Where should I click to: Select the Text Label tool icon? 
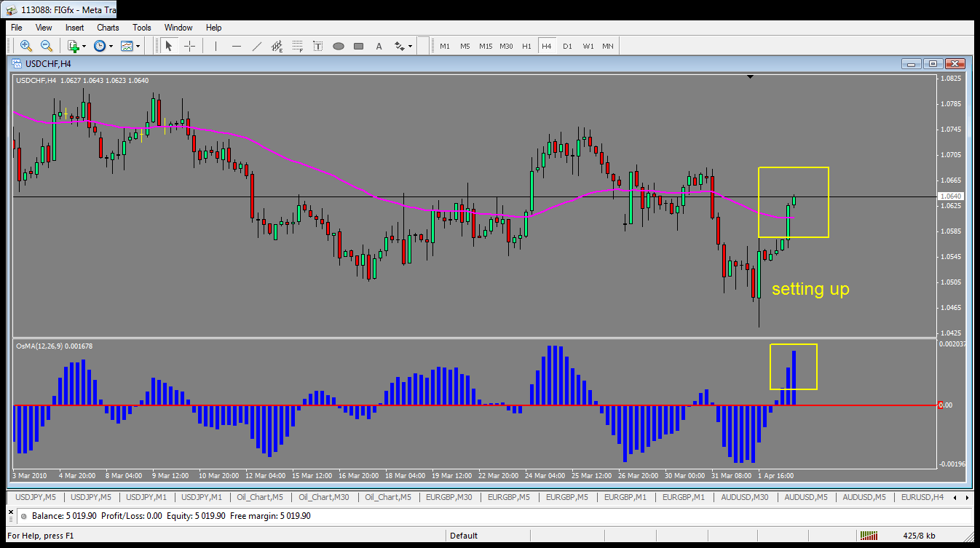tap(318, 46)
